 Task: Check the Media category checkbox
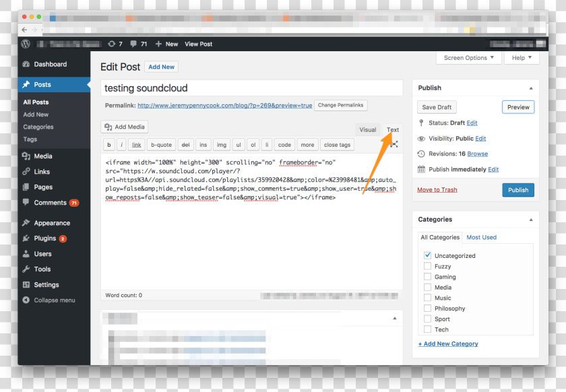coord(427,287)
